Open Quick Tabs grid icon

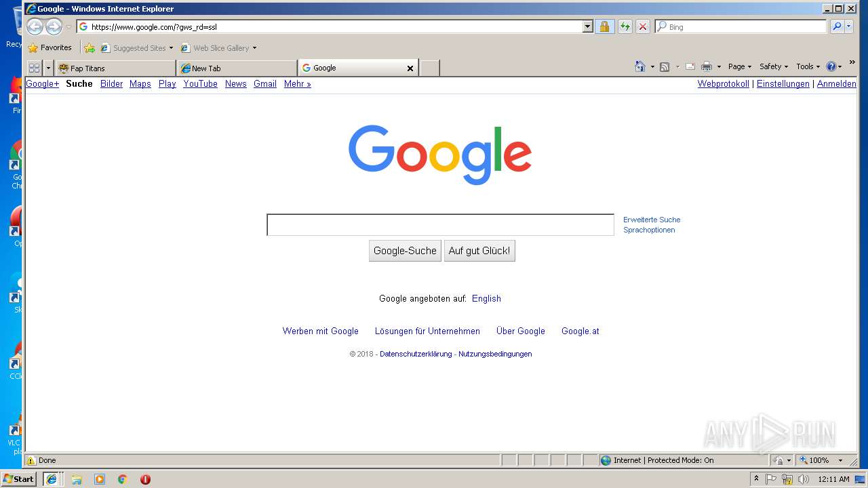point(34,68)
